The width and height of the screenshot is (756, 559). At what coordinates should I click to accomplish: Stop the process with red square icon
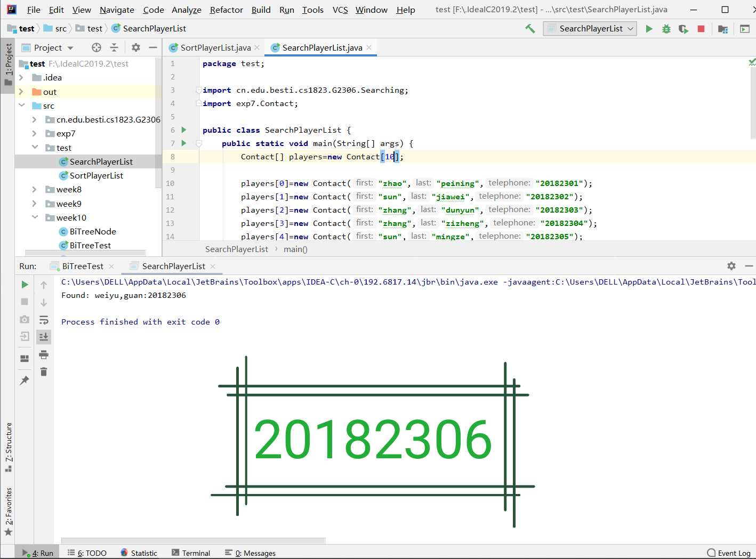coord(701,29)
